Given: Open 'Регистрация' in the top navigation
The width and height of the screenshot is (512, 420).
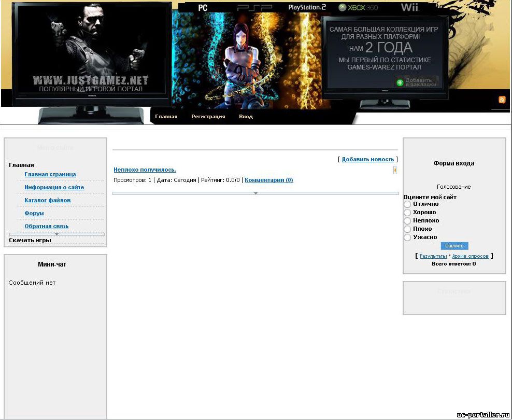Looking at the screenshot, I should pyautogui.click(x=208, y=117).
